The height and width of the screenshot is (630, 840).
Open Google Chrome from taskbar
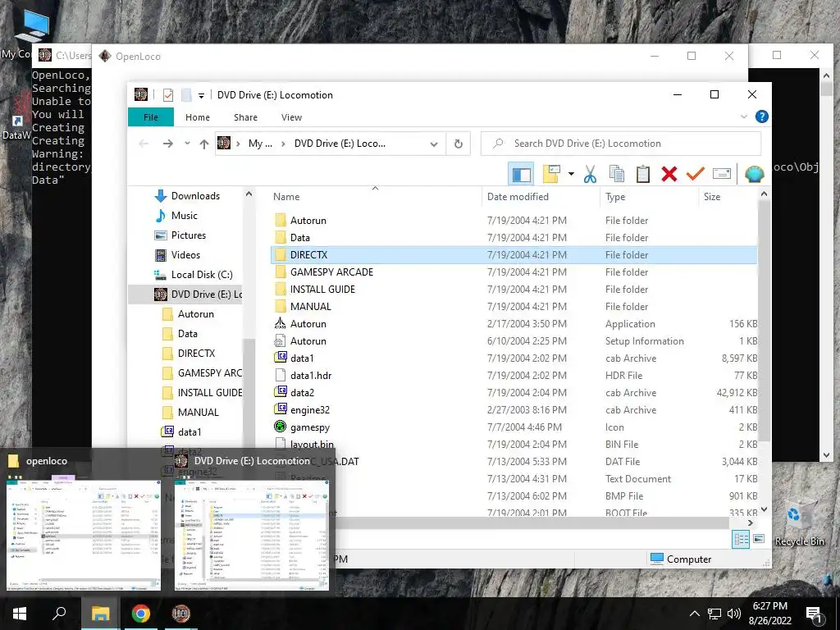point(140,614)
